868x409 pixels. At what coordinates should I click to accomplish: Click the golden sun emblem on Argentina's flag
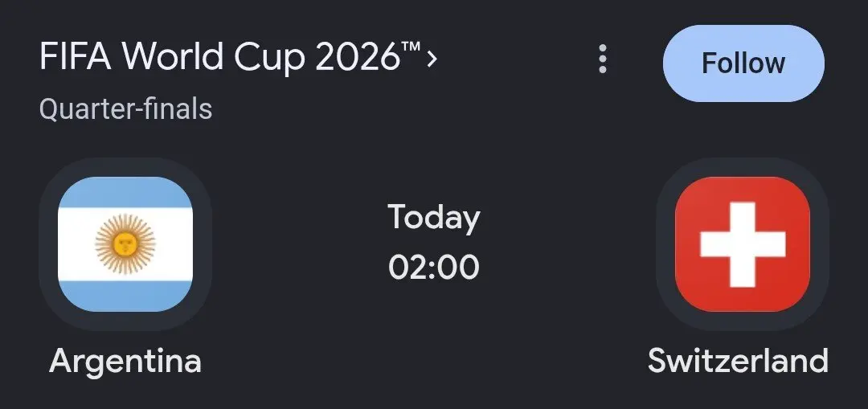pos(125,244)
